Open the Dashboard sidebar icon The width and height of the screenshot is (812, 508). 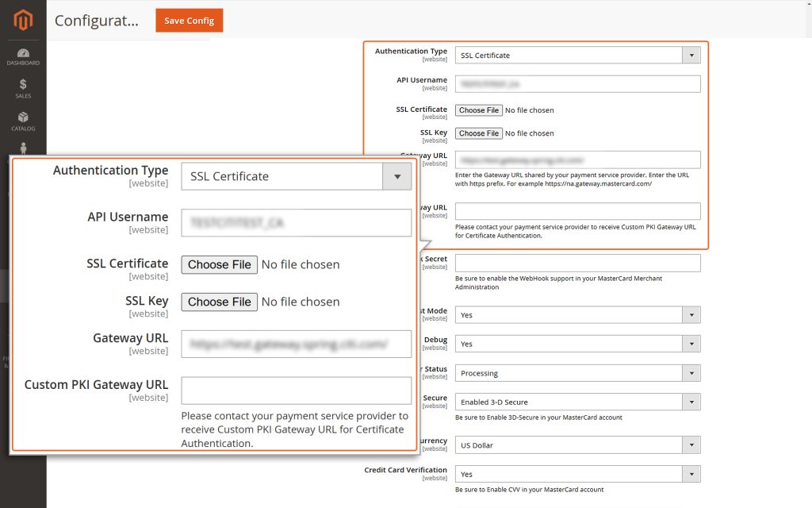pyautogui.click(x=23, y=56)
